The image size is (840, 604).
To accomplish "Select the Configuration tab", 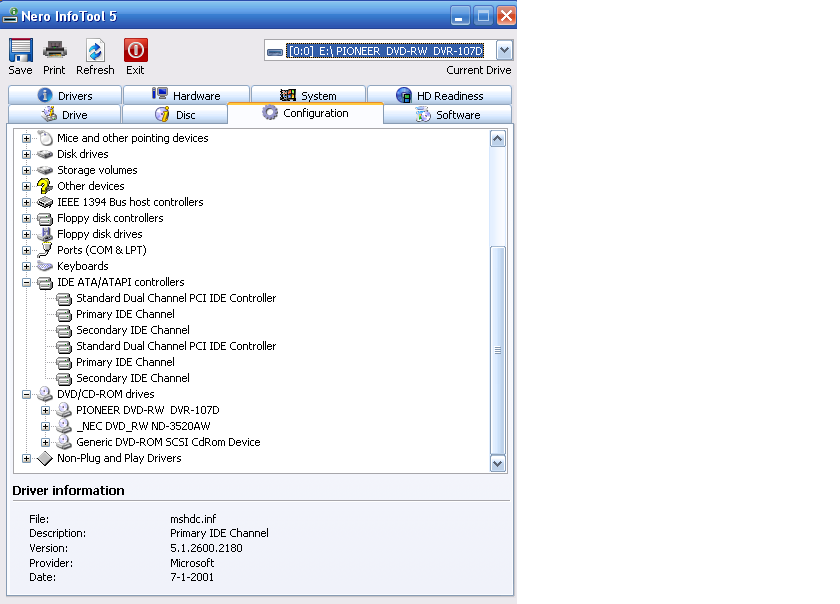I will pos(305,113).
